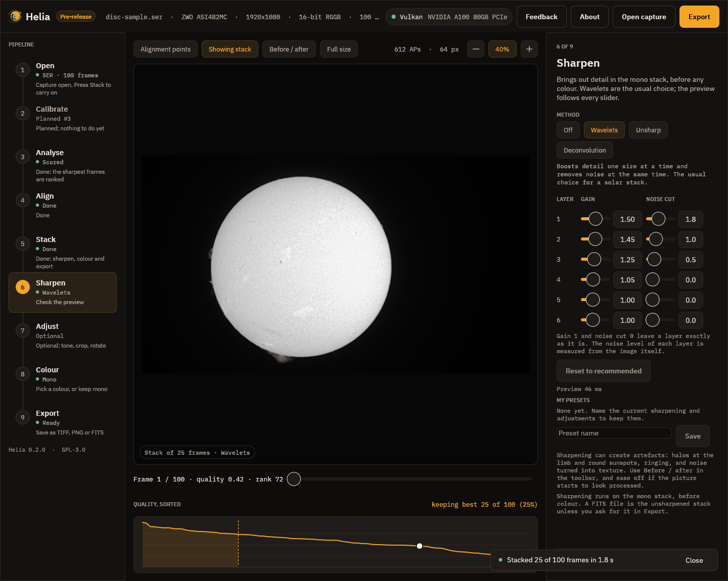This screenshot has height=581, width=728.
Task: Click the Feedback button
Action: (541, 17)
